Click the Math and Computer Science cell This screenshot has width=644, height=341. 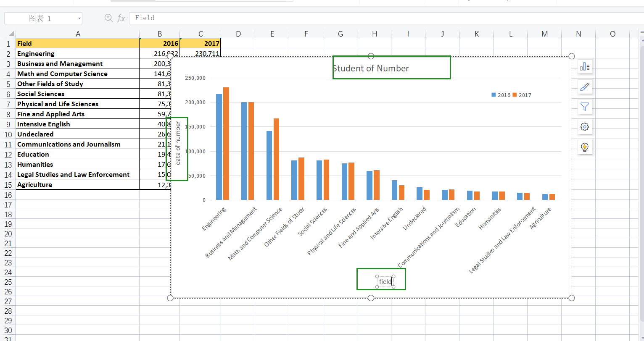coord(78,73)
